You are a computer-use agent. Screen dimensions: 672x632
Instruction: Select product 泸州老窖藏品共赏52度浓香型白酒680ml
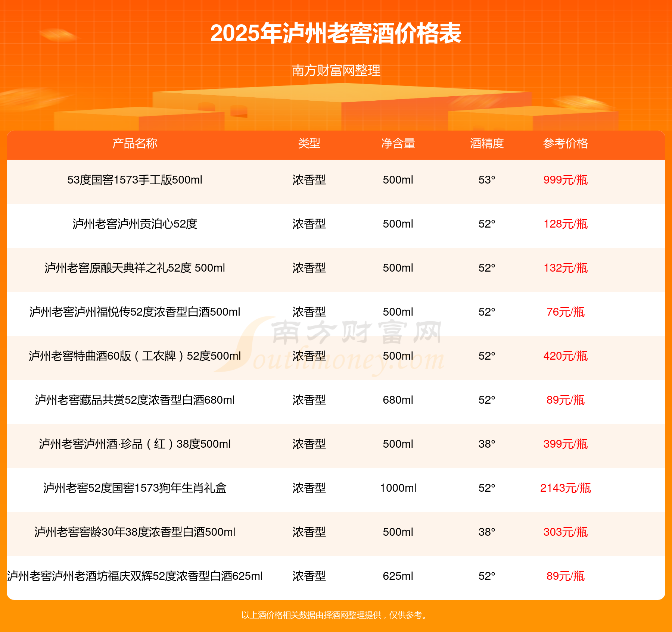(x=135, y=400)
